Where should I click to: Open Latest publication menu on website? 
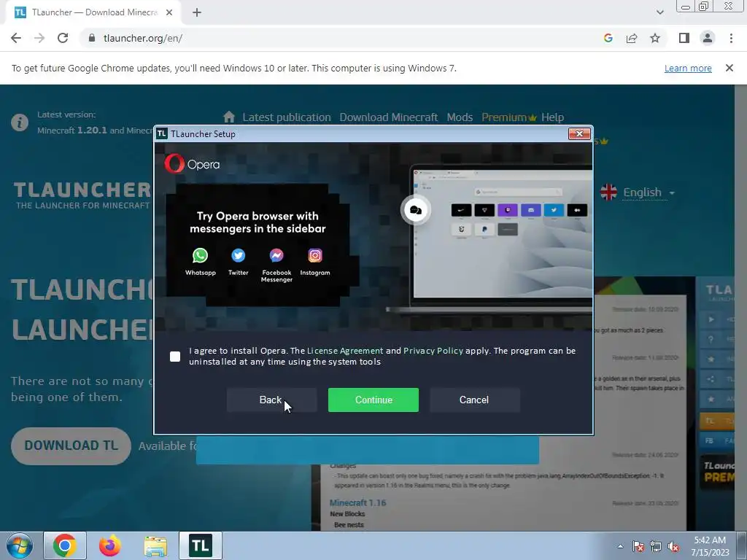pyautogui.click(x=286, y=117)
